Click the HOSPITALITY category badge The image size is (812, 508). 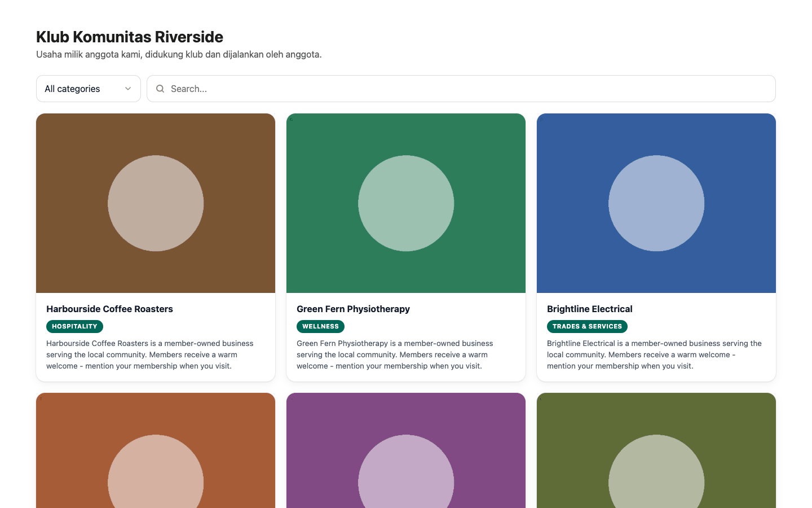74,326
